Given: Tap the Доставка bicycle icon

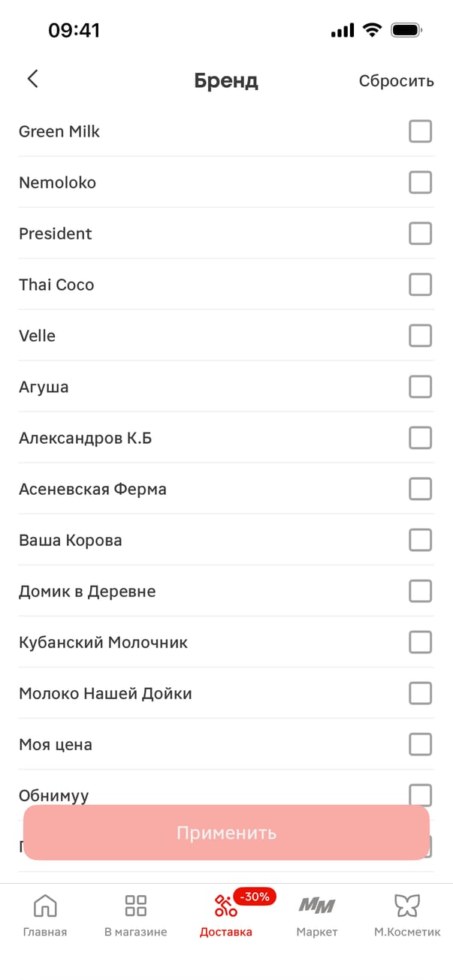Looking at the screenshot, I should (x=225, y=906).
